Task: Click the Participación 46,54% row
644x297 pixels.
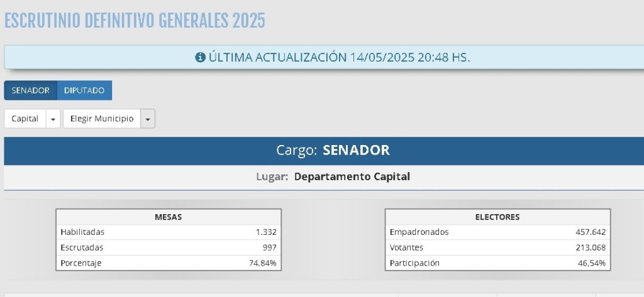Action: point(498,263)
